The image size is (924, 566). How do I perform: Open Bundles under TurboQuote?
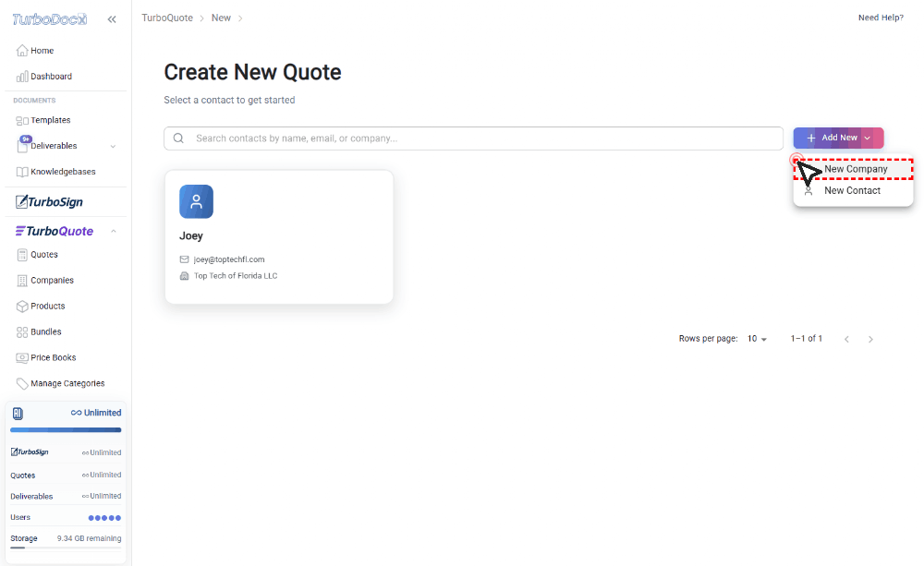pyautogui.click(x=46, y=332)
